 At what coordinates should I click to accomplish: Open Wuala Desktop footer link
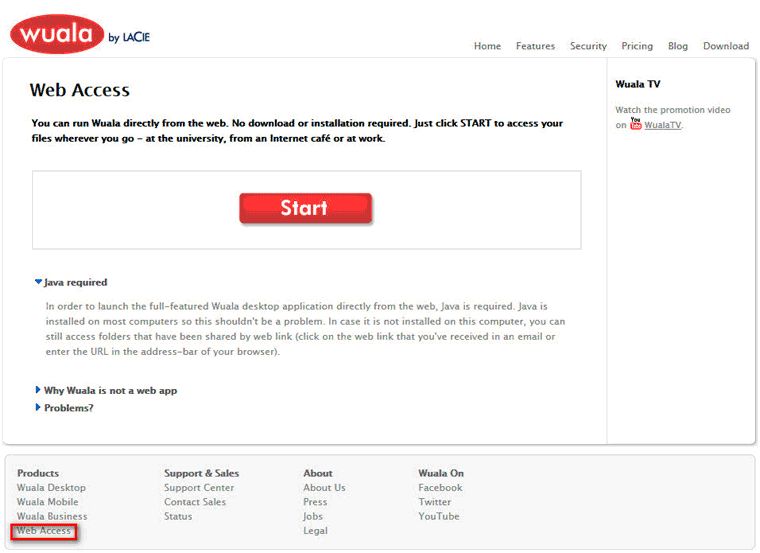(x=51, y=488)
